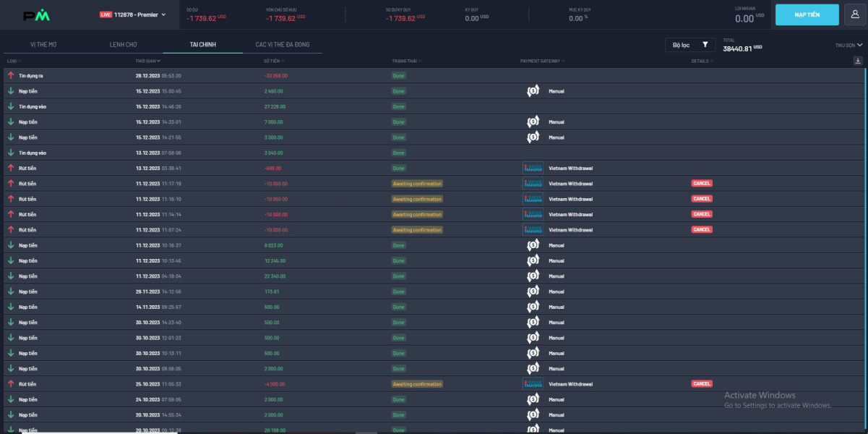The height and width of the screenshot is (434, 868).
Task: Click the filter funnel icon in Bộ lọc
Action: click(705, 45)
